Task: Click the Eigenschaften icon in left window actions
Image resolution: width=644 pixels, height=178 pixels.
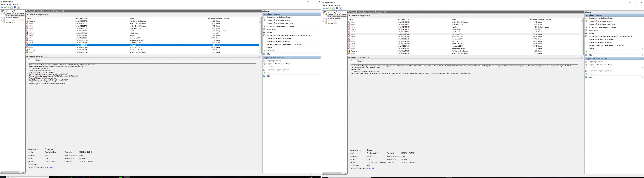Action: 264,29
